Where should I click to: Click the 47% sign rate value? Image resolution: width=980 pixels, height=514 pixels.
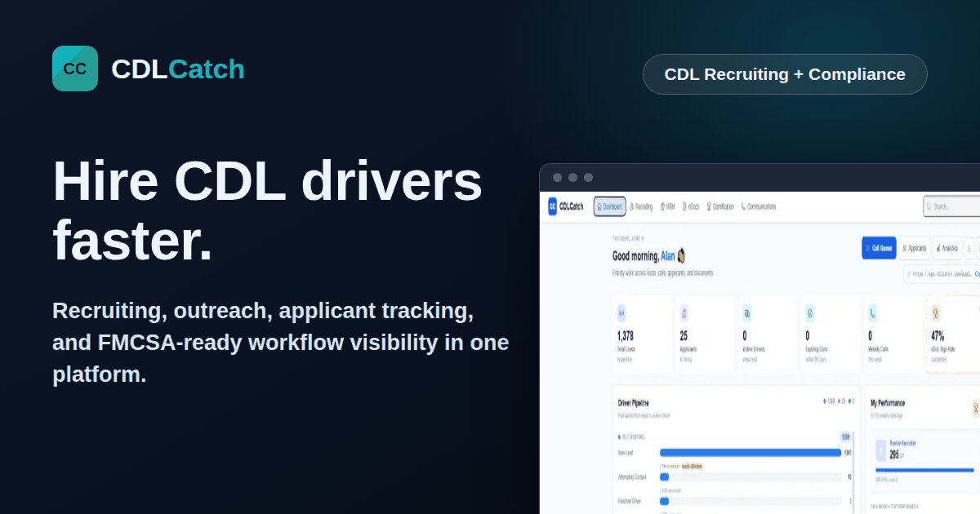(938, 335)
